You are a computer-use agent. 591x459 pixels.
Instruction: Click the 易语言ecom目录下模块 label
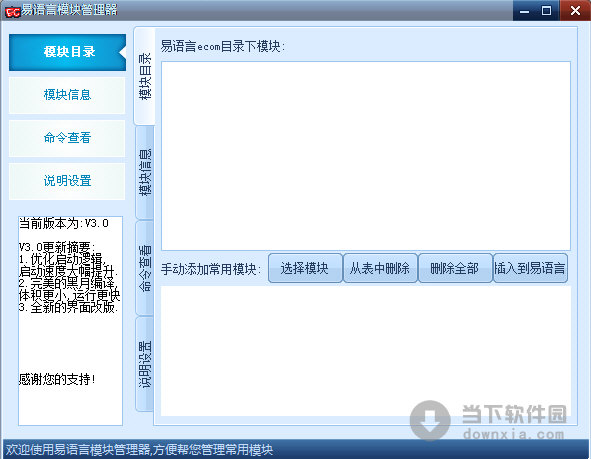pos(223,47)
